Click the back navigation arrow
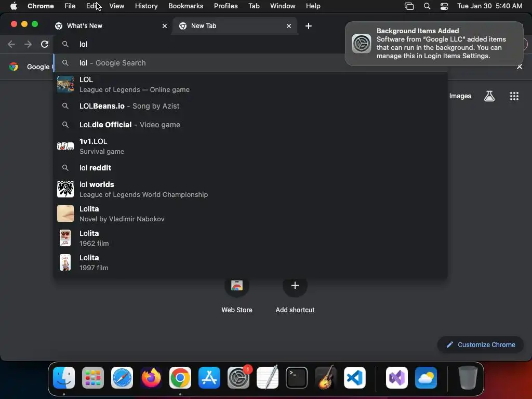Screen dimensions: 532x399 point(11,44)
